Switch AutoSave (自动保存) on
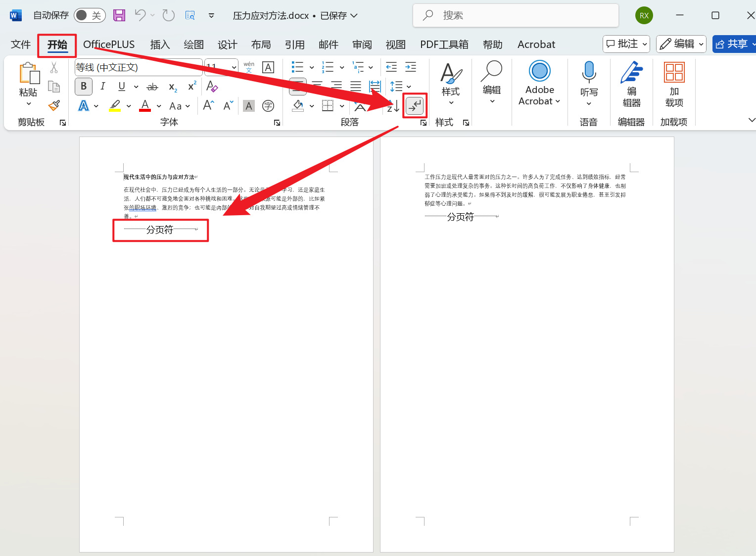The image size is (756, 556). click(x=89, y=15)
